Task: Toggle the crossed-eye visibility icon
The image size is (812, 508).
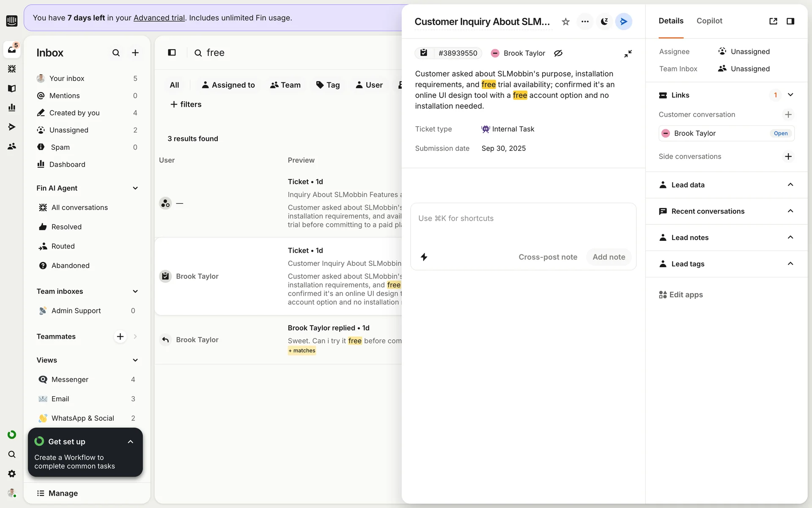Action: (558, 53)
